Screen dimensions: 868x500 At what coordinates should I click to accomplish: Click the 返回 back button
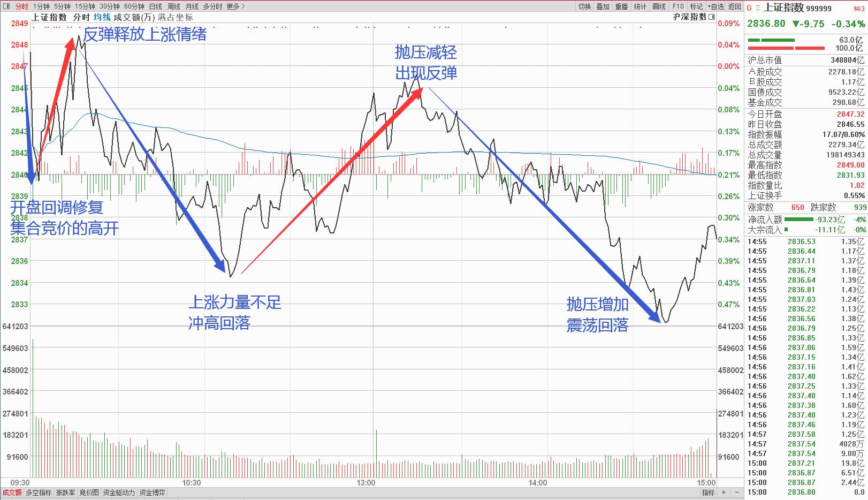[734, 6]
